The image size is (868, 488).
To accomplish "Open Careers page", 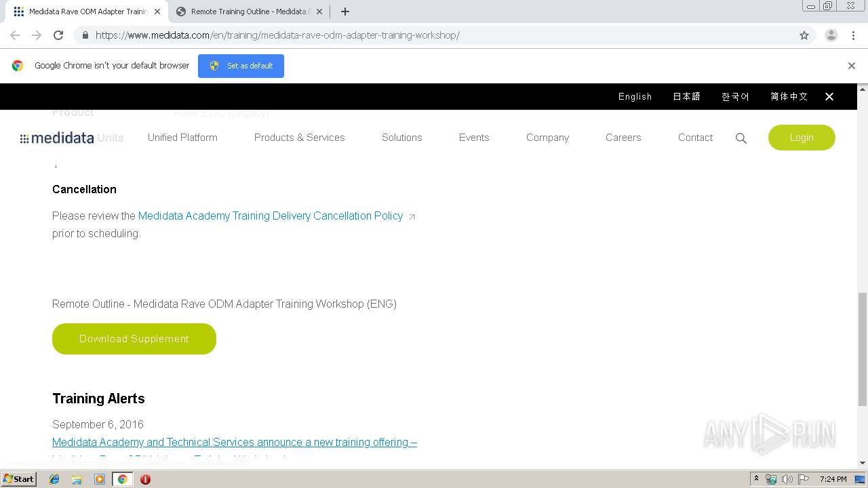I will pyautogui.click(x=623, y=138).
